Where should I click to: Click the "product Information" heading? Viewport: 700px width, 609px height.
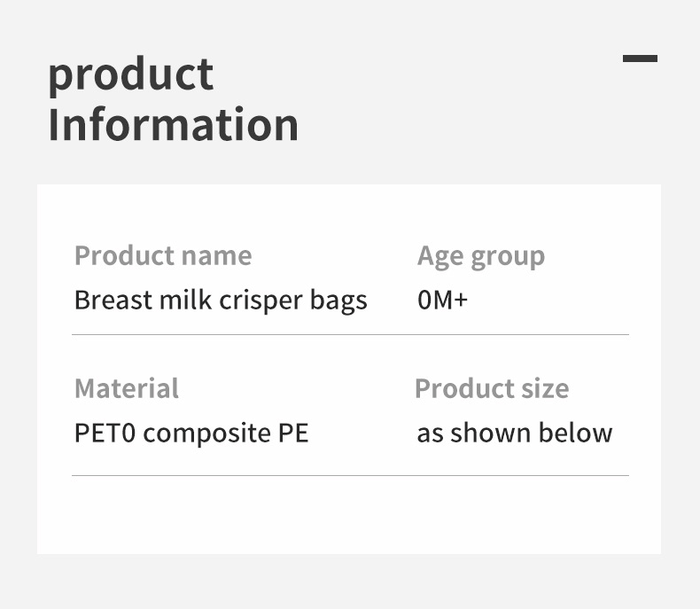[x=173, y=98]
